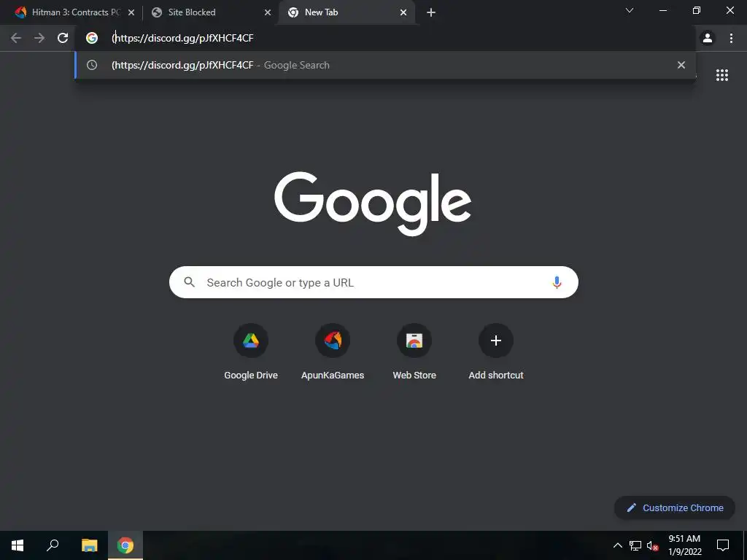
Task: Focus the Search Google or type a URL box
Action: 373,282
